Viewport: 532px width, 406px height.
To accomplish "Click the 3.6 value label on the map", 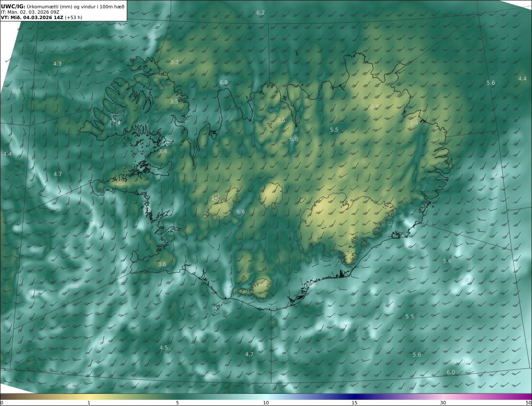I will coord(162,264).
